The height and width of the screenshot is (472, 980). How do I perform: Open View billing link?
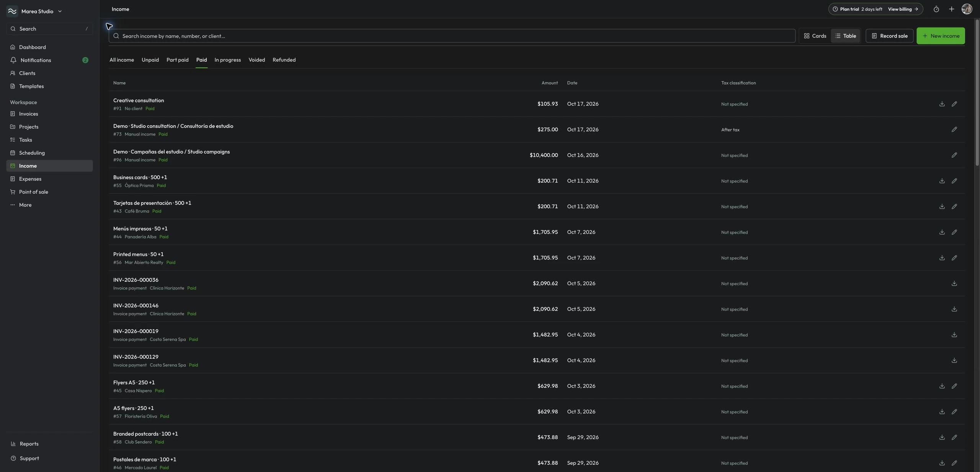(903, 9)
